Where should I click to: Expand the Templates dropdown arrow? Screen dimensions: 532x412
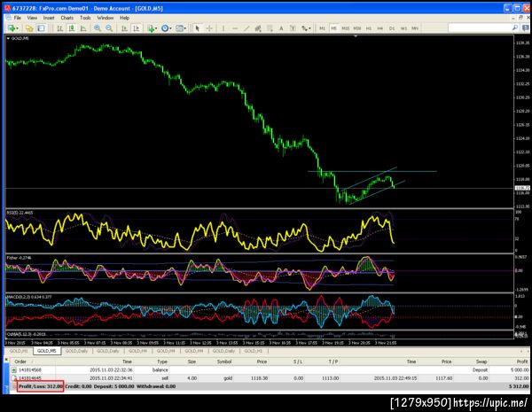click(185, 28)
